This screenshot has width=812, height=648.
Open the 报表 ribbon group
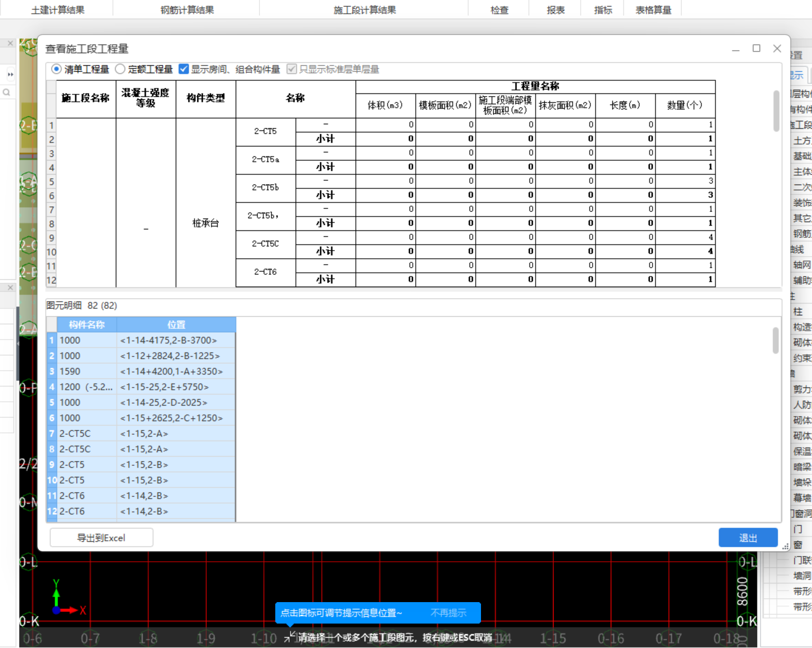coord(555,10)
